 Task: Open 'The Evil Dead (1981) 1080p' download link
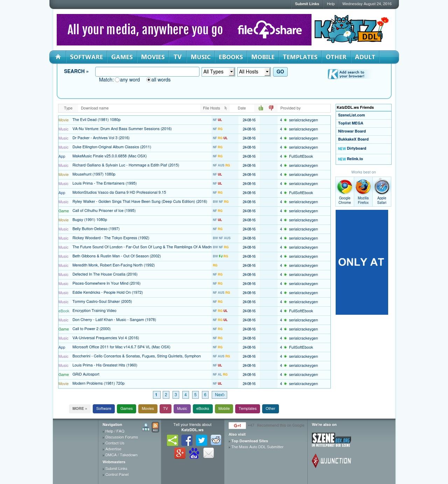[x=96, y=120]
